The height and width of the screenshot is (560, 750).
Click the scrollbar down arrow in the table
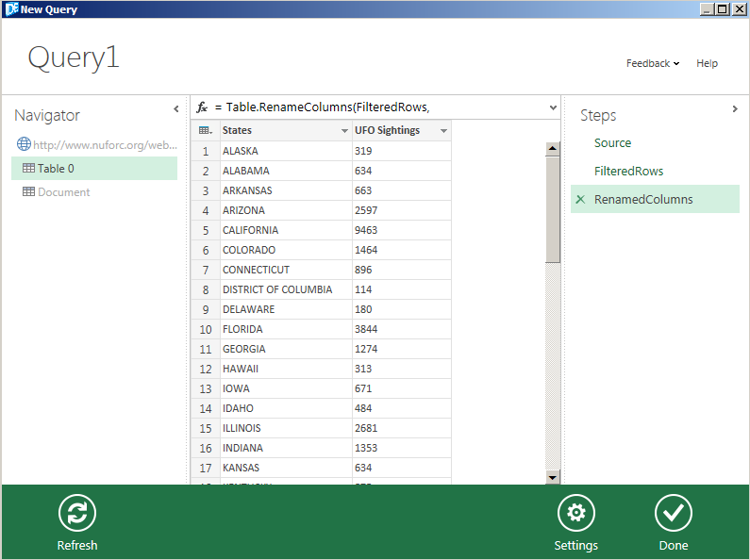click(x=553, y=477)
